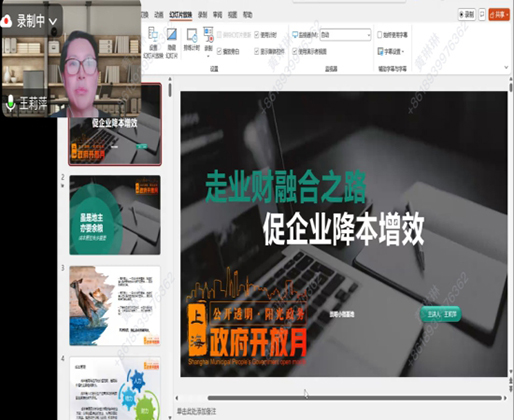This screenshot has height=420, width=514.
Task: Click the right arrow of the horizontal scrollbar
Action: tap(505, 398)
